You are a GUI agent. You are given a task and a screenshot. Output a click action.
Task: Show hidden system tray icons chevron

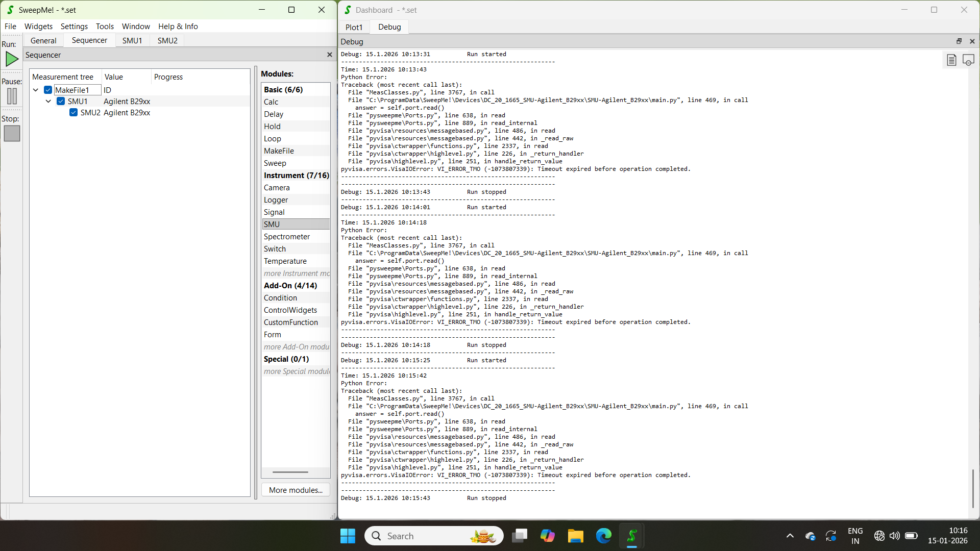click(x=790, y=536)
